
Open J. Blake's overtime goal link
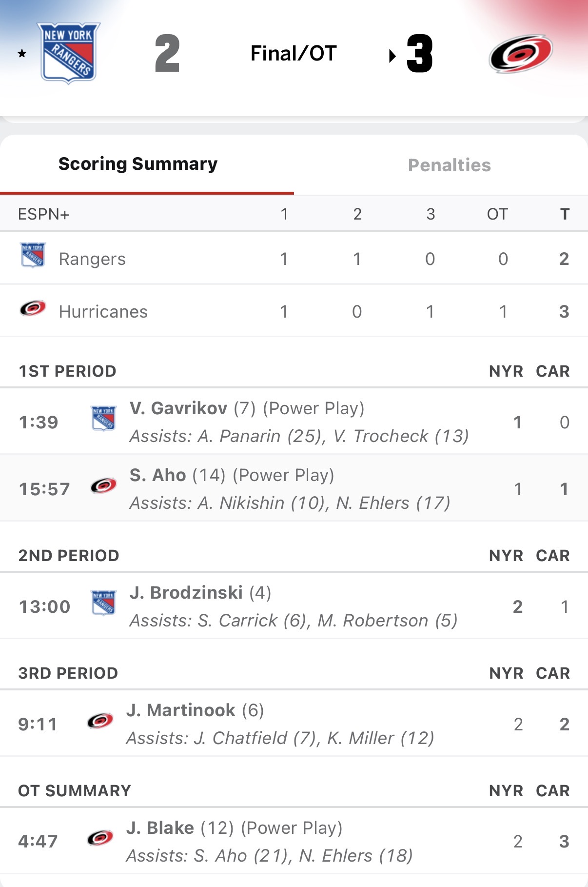[x=160, y=828]
